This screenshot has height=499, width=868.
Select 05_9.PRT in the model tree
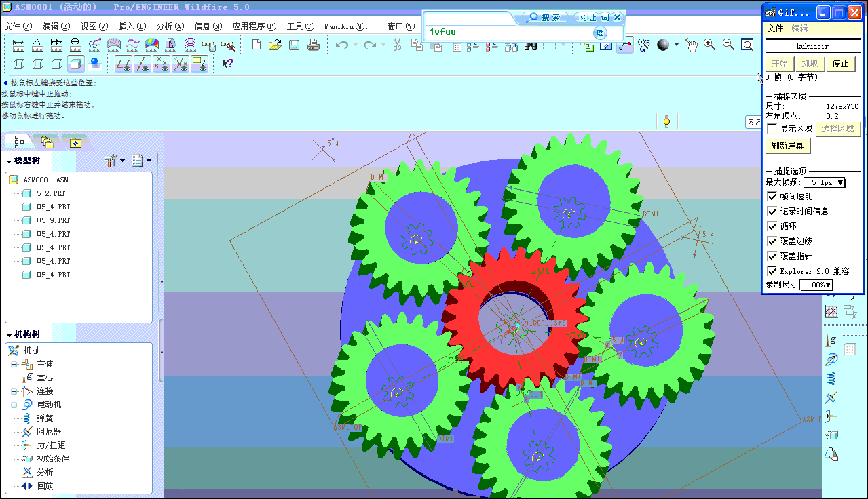[53, 220]
